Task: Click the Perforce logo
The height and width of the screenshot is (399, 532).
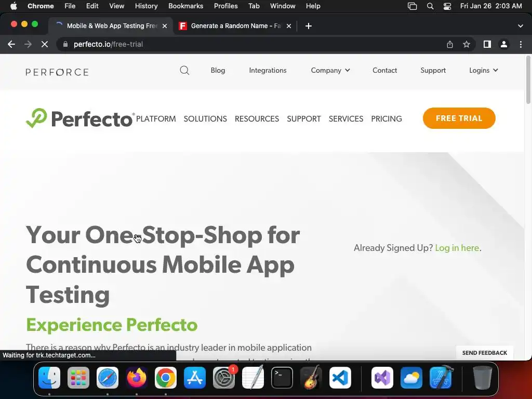Action: [x=57, y=72]
